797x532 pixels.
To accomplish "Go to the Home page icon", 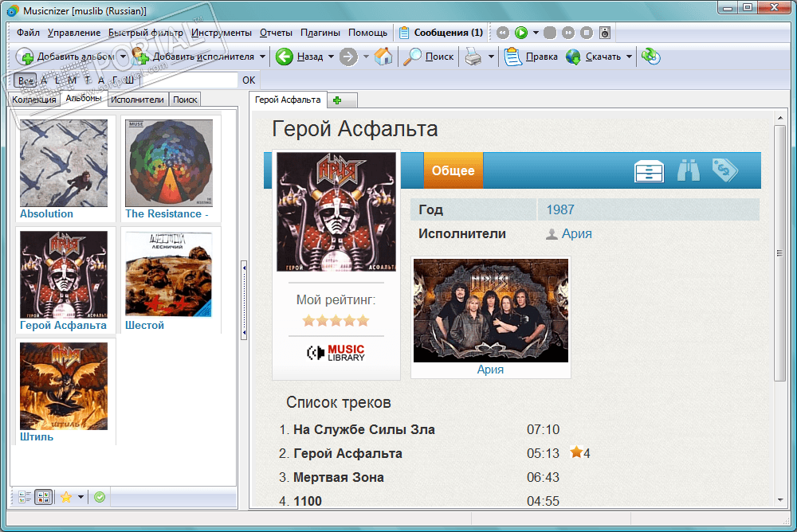I will pyautogui.click(x=383, y=57).
